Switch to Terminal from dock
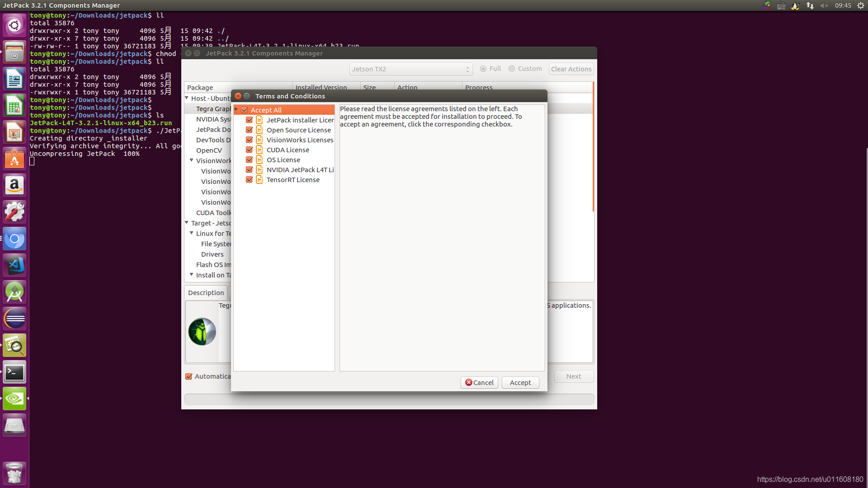The height and width of the screenshot is (488, 868). [x=14, y=372]
